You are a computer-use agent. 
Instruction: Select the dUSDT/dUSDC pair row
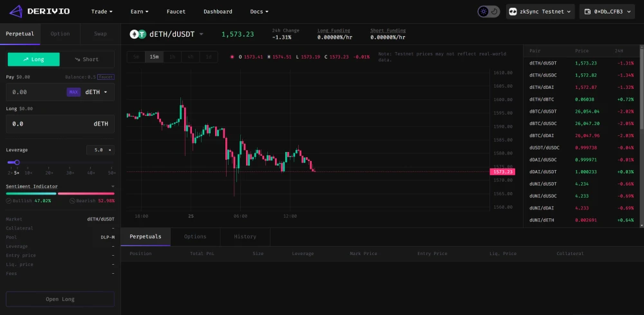pos(581,148)
